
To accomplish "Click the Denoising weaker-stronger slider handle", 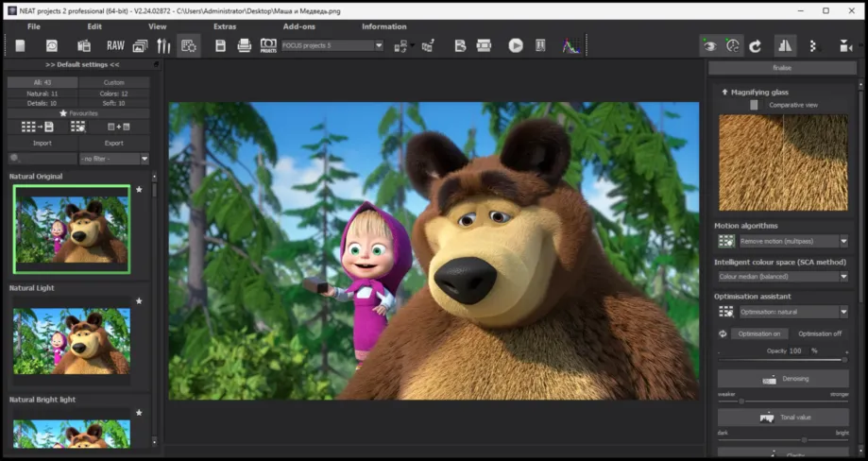I will click(x=741, y=401).
